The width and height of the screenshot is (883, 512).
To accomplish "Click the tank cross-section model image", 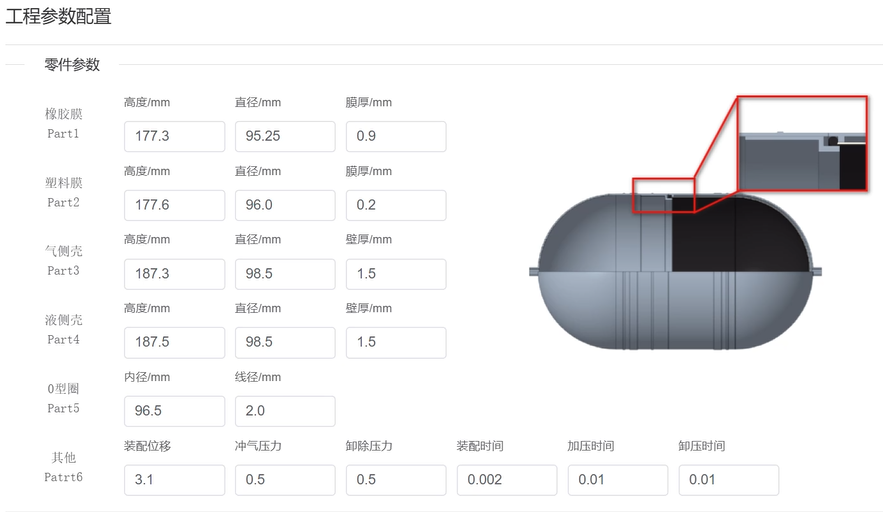I will (675, 271).
